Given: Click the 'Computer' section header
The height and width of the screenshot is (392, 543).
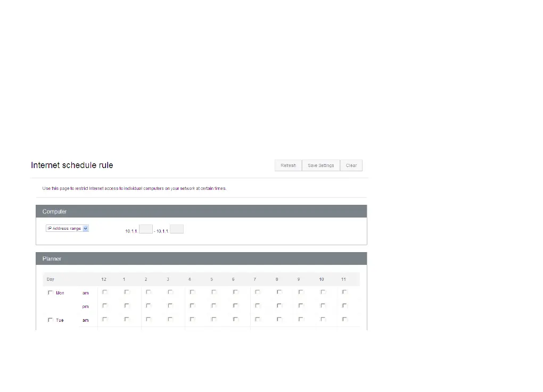Looking at the screenshot, I should pos(201,211).
